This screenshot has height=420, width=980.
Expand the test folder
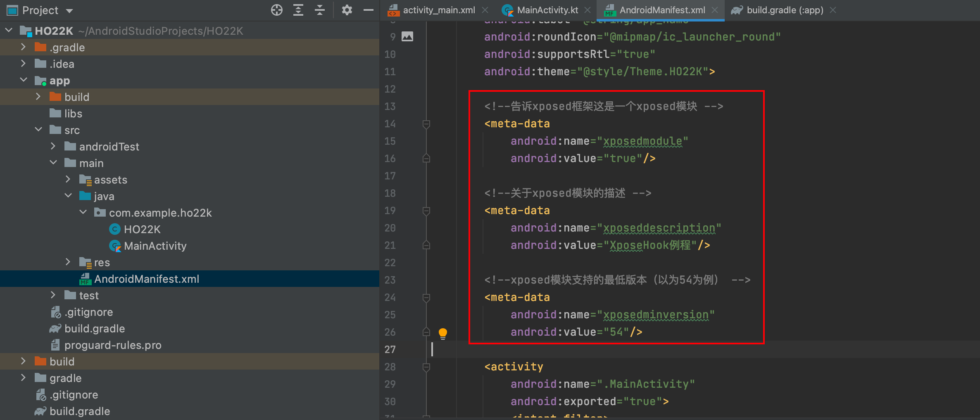pyautogui.click(x=53, y=295)
